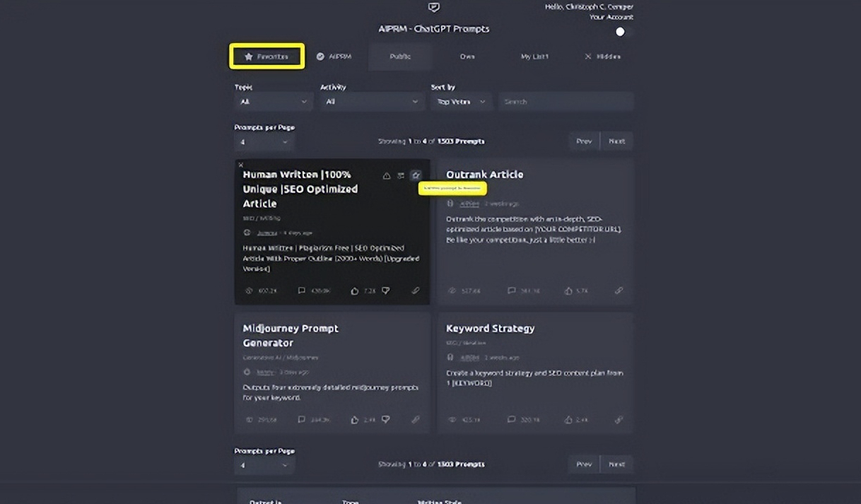Image resolution: width=861 pixels, height=504 pixels.
Task: Toggle the switch below Your Account
Action: 620,32
